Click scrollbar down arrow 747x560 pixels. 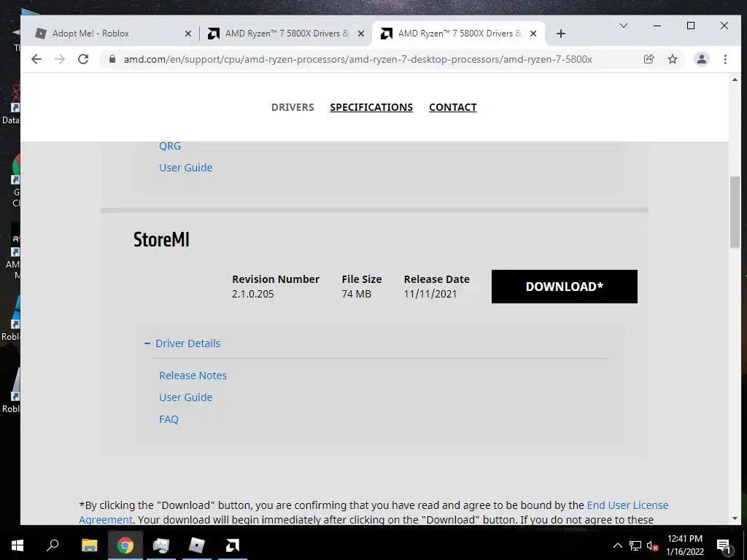735,518
